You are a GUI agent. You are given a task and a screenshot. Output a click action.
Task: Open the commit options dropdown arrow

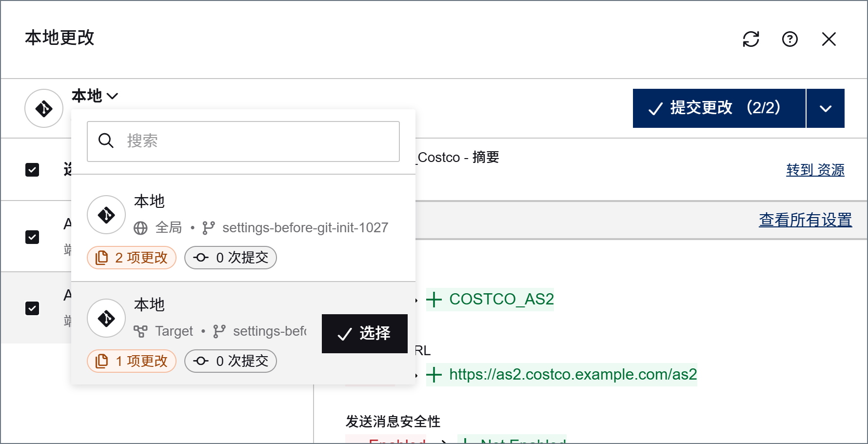[826, 108]
